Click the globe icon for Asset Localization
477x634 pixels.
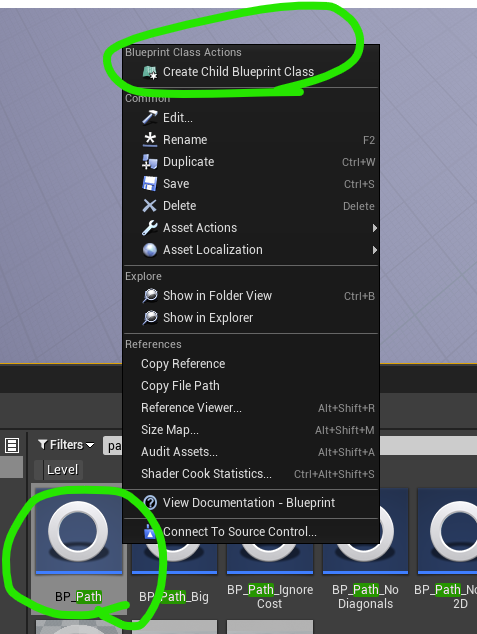coord(150,250)
